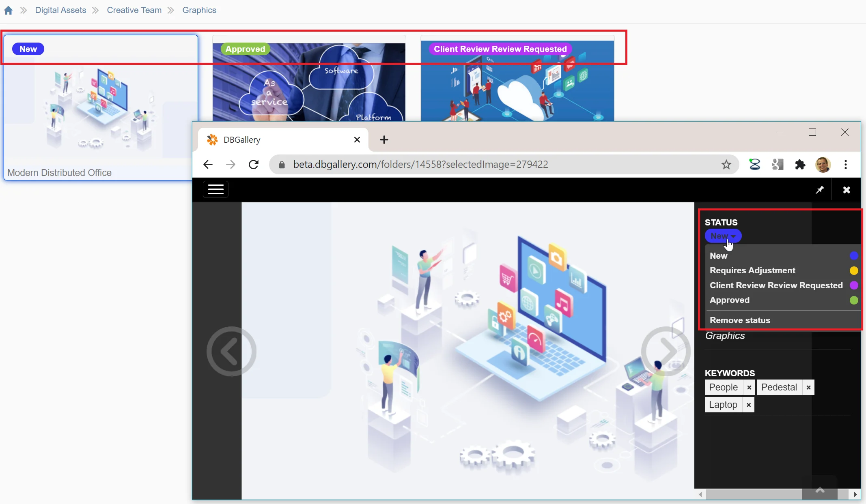The image size is (866, 504).
Task: Open the hamburger menu in viewer
Action: click(215, 189)
